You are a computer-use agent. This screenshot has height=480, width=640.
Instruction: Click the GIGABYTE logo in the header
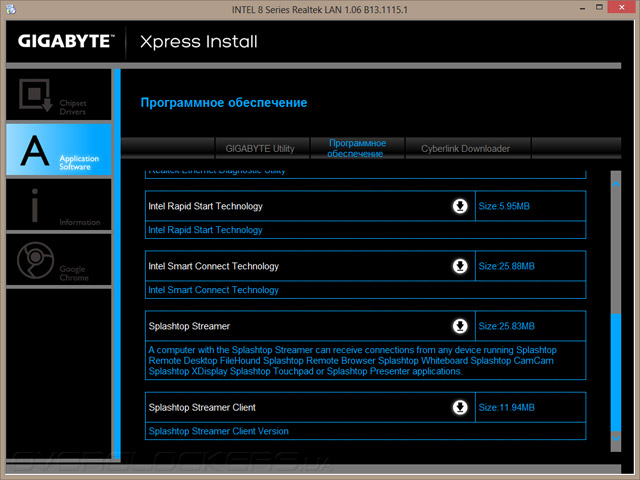[66, 42]
